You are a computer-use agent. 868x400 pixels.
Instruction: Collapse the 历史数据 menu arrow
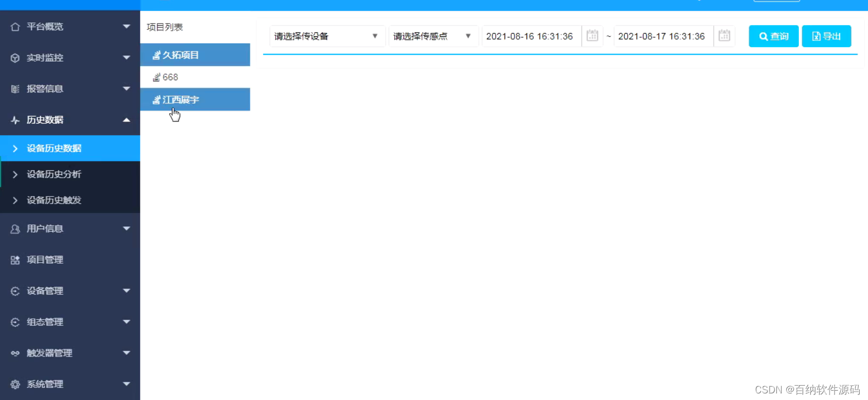pyautogui.click(x=127, y=120)
